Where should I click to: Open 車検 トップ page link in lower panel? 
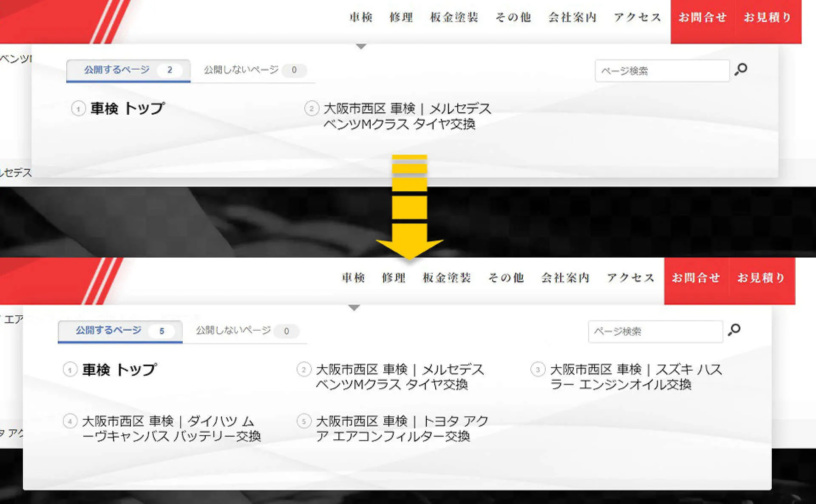[x=119, y=369]
